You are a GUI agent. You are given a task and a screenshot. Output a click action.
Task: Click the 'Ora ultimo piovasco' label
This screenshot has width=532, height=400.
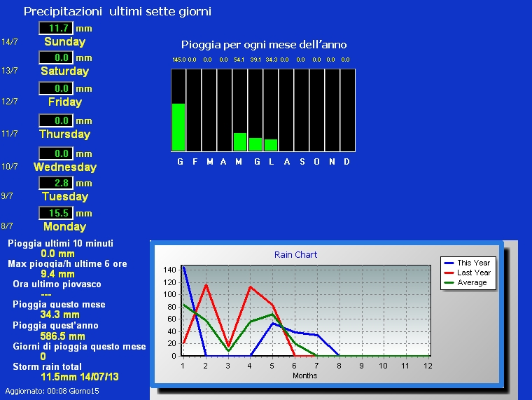pos(57,284)
